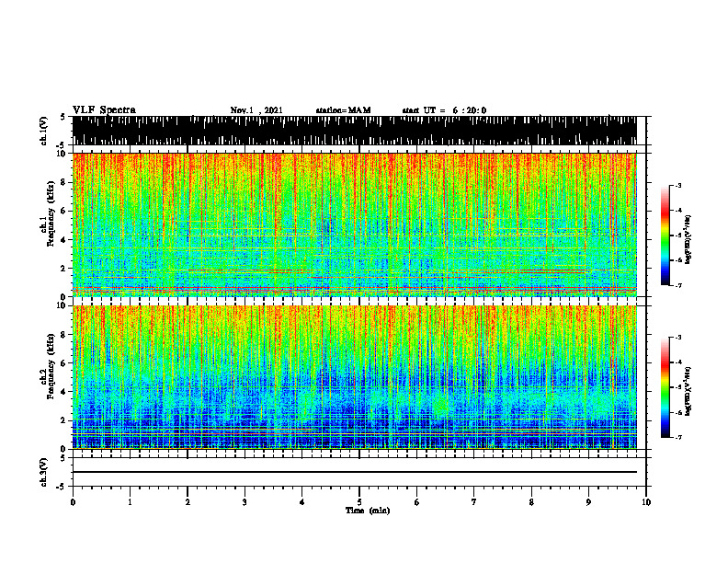728x563 pixels.
Task: Click the log(PSD) label beside ch.2 color bar
Action: [x=688, y=391]
